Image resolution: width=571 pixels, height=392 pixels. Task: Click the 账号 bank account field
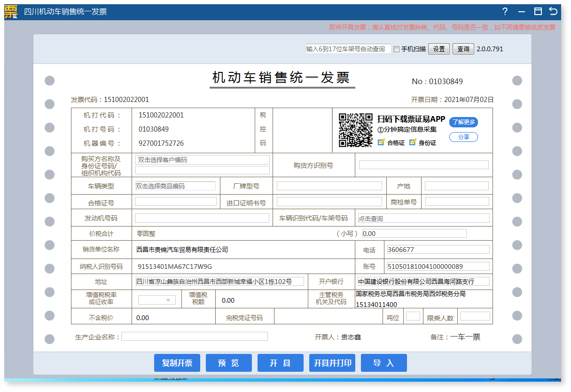[438, 267]
